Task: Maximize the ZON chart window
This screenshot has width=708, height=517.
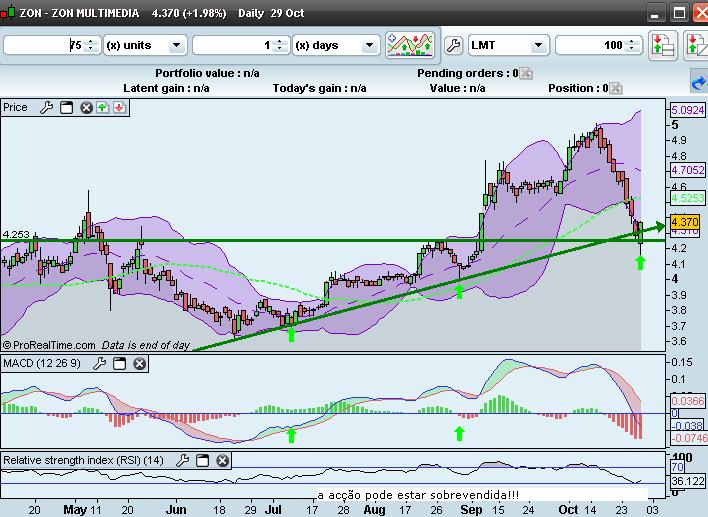Action: pyautogui.click(x=679, y=12)
